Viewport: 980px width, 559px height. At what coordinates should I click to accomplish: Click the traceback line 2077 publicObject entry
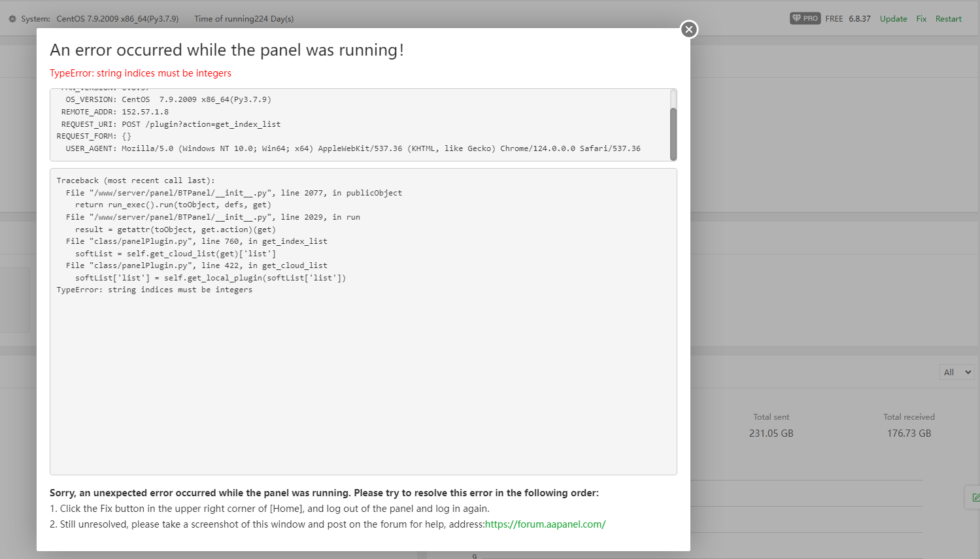234,193
